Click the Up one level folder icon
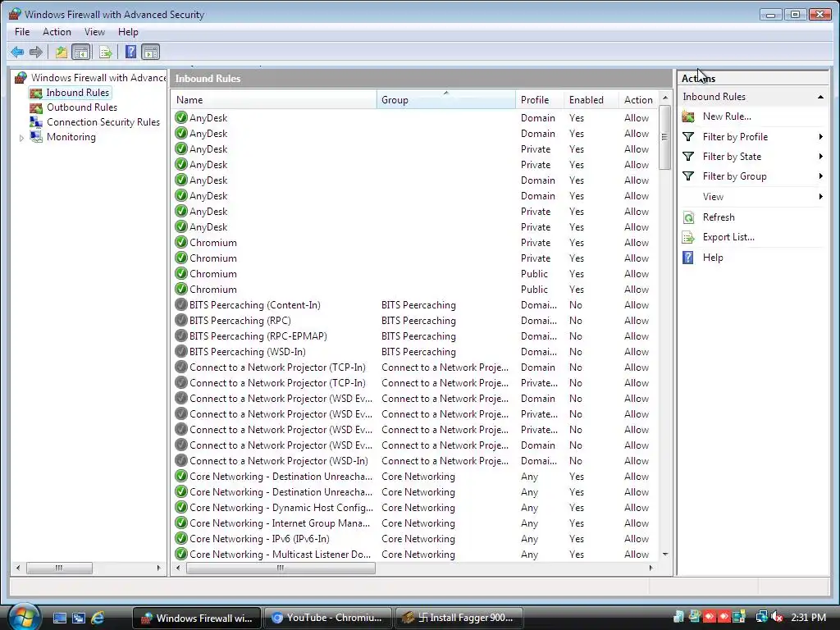840x630 pixels. [61, 52]
